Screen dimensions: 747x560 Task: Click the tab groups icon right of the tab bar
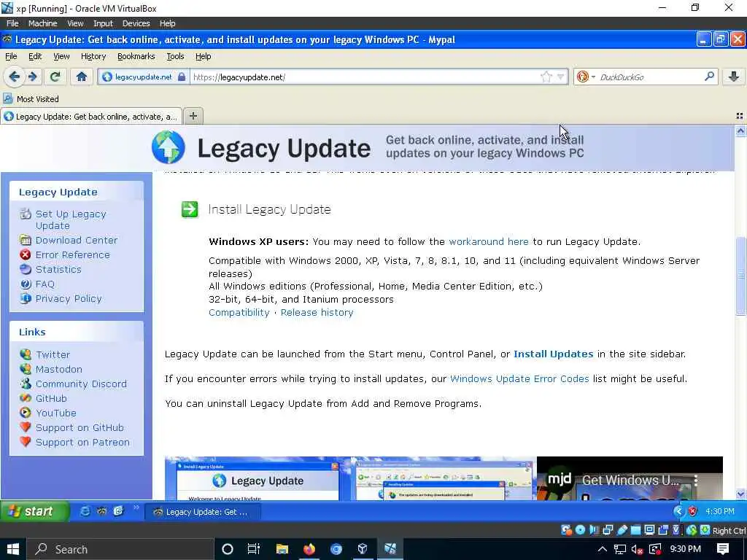tap(740, 116)
